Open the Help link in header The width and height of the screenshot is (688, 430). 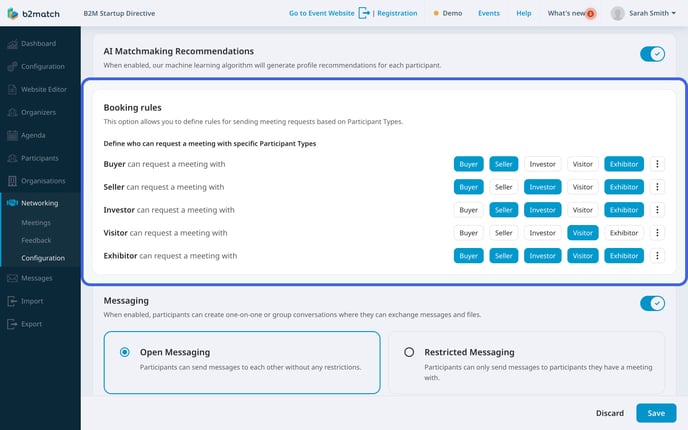click(x=523, y=14)
